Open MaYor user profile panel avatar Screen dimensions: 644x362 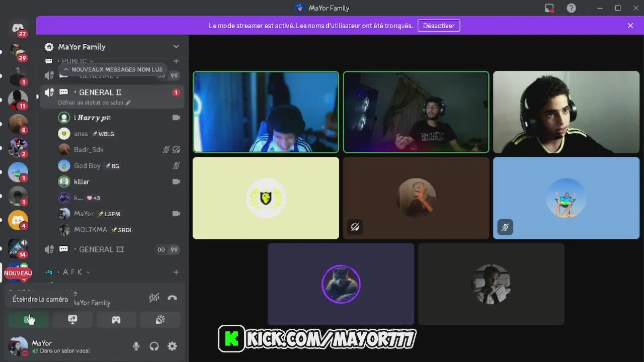[18, 346]
